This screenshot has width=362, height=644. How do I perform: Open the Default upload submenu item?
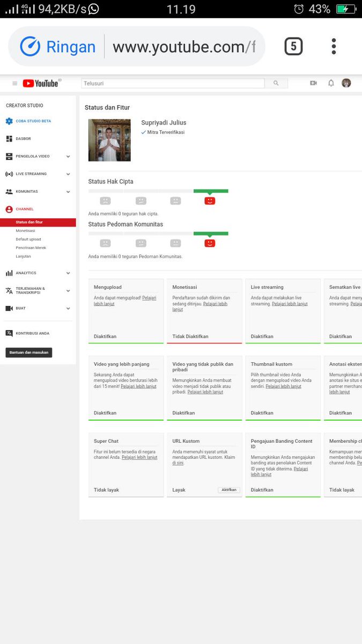(28, 239)
